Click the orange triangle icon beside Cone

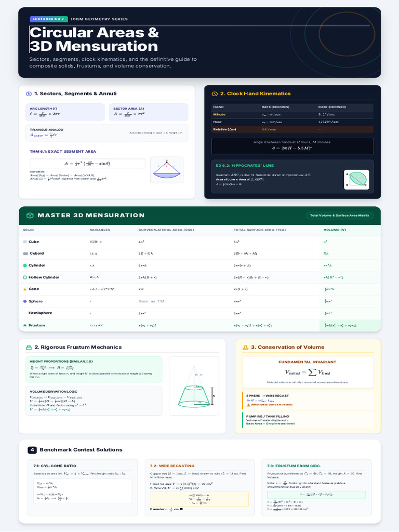pyautogui.click(x=25, y=289)
